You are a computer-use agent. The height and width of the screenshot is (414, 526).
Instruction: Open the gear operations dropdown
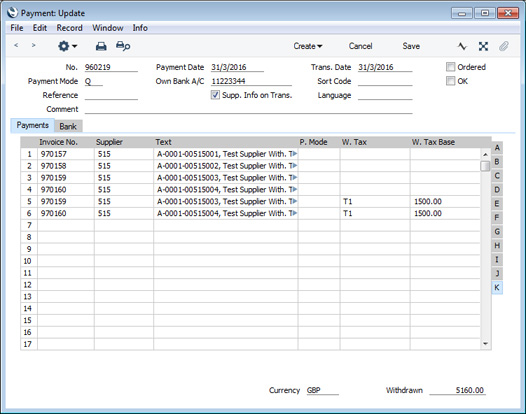point(67,46)
